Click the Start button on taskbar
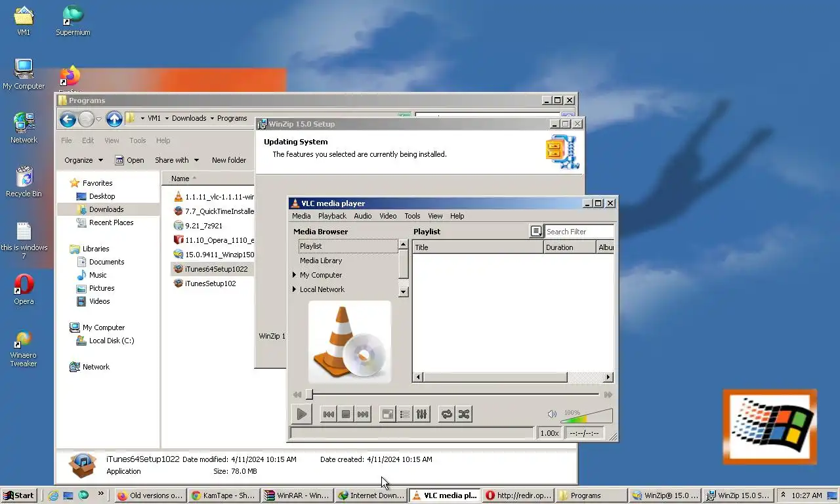Screen dimensions: 840x504 coord(18,495)
